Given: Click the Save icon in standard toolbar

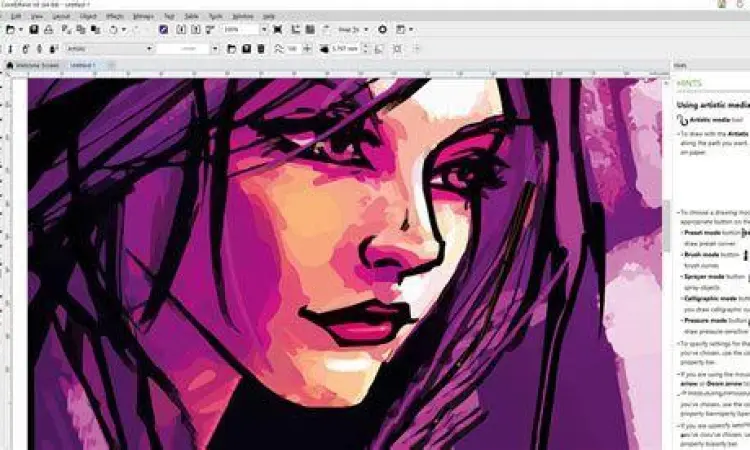Looking at the screenshot, I should pyautogui.click(x=34, y=31).
